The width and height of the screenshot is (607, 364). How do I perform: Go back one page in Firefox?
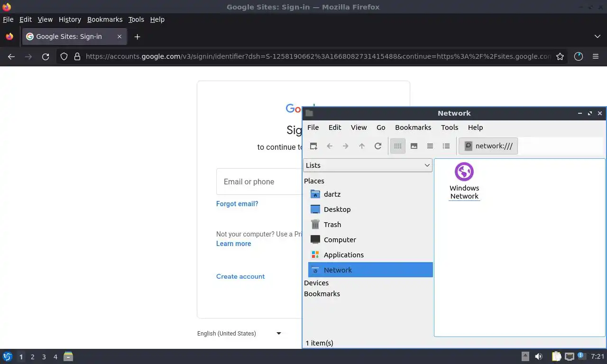[x=11, y=56]
